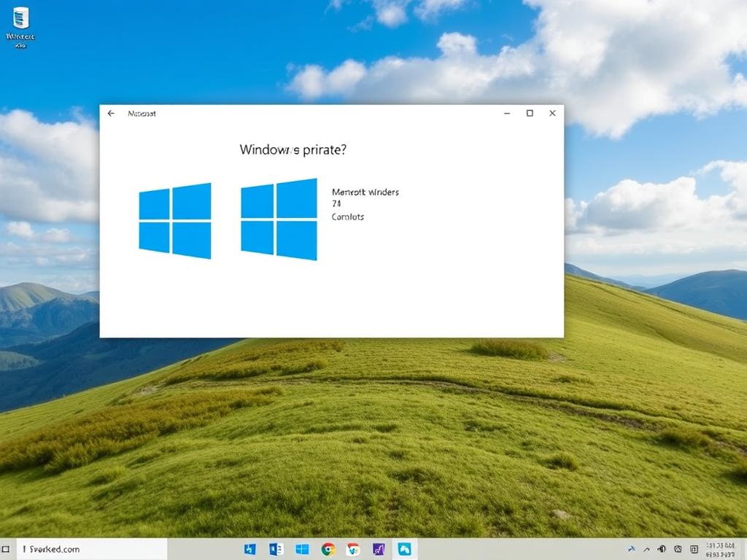
Task: Open the purple taskbar app icon
Action: pos(379,550)
